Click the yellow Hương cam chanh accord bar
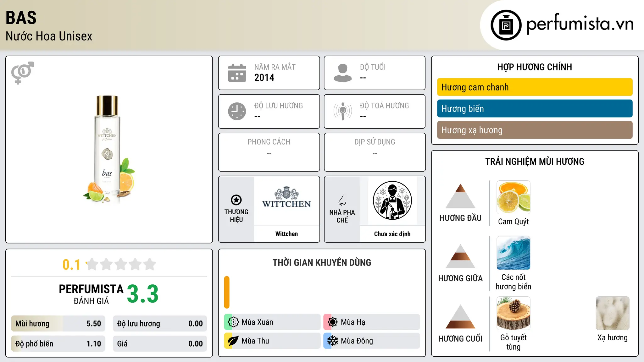 535,87
